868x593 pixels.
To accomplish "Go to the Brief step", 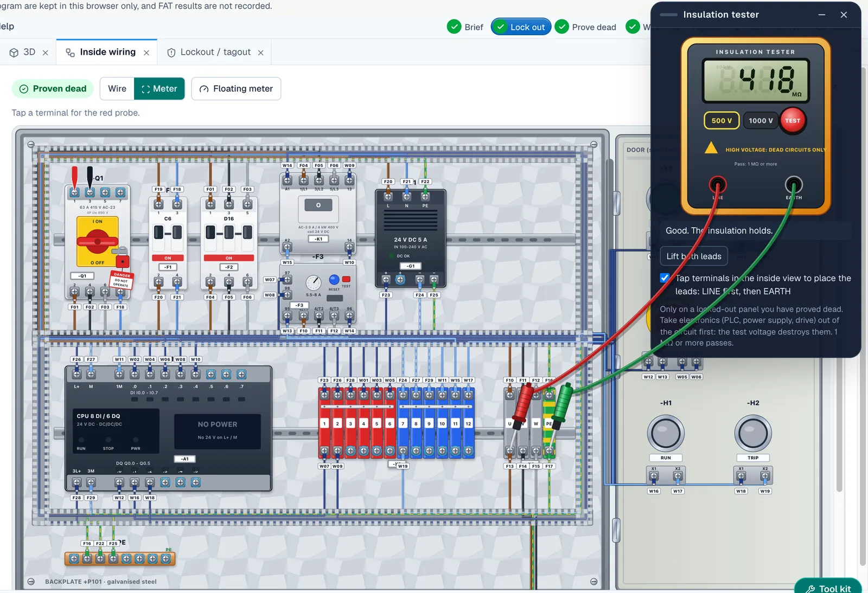I will click(465, 27).
